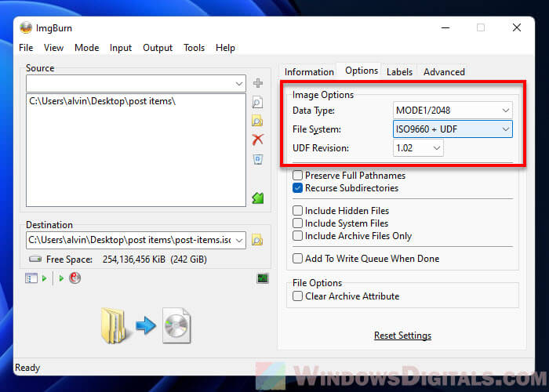
Task: Click the hard drive Free Space icon
Action: [x=35, y=260]
